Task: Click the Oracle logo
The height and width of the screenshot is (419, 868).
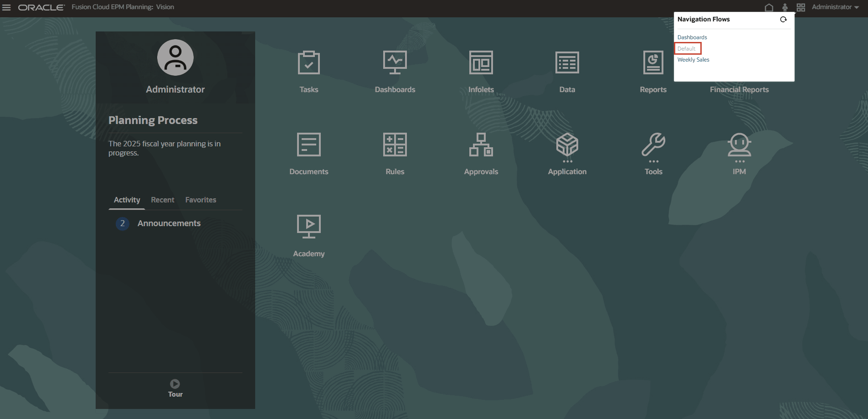Action: (41, 7)
